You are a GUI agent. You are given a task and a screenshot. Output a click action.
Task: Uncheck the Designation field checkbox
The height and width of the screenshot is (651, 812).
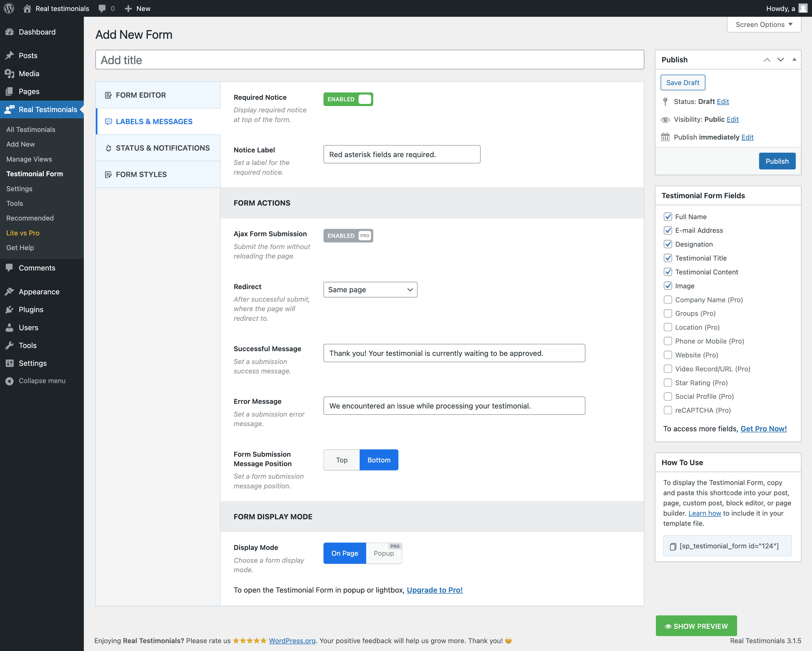[668, 244]
